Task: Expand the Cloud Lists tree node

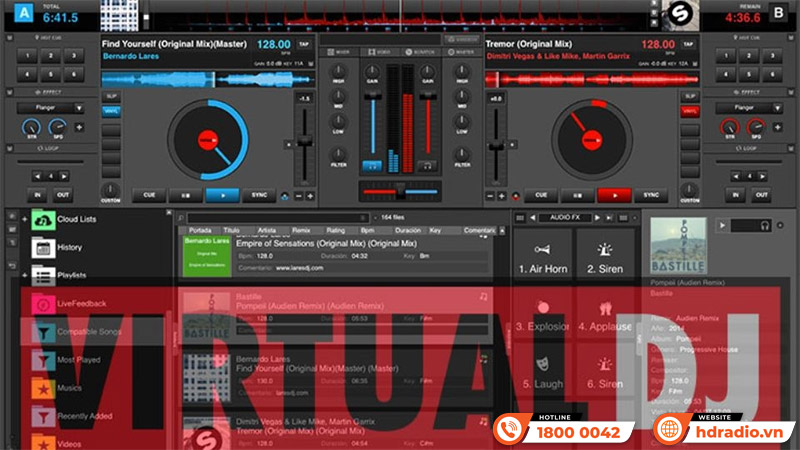Action: (x=24, y=219)
